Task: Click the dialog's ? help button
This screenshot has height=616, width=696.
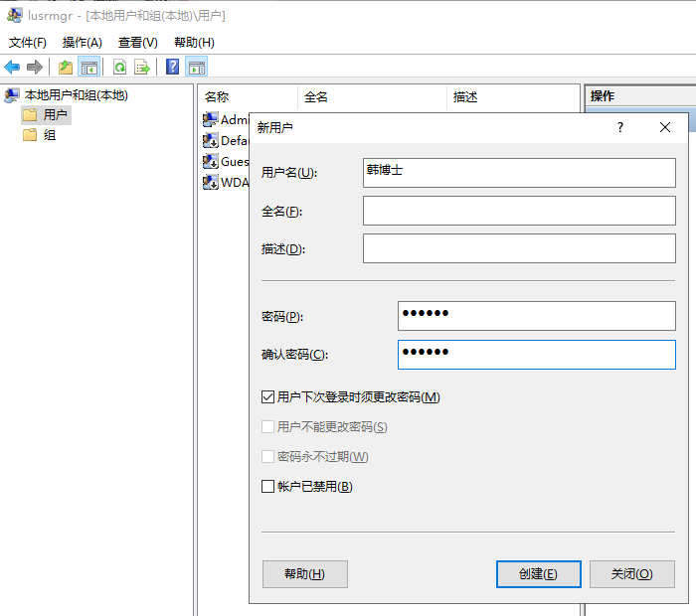Action: click(x=620, y=127)
